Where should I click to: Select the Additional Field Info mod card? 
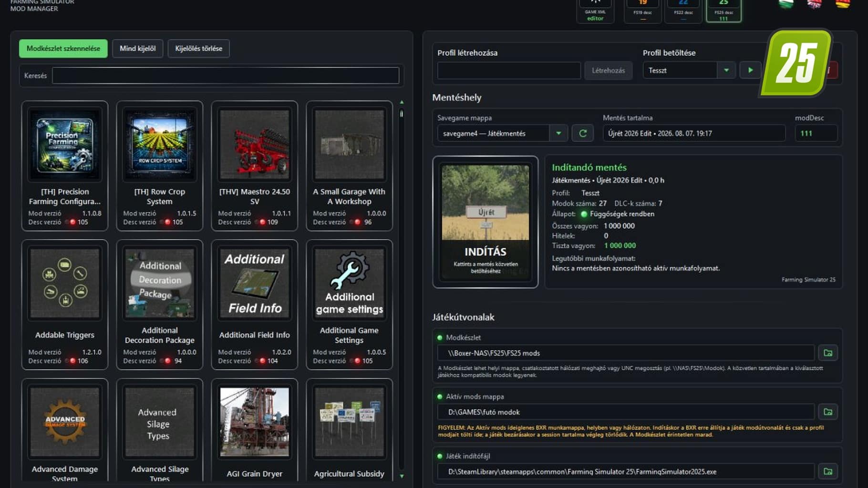[254, 305]
